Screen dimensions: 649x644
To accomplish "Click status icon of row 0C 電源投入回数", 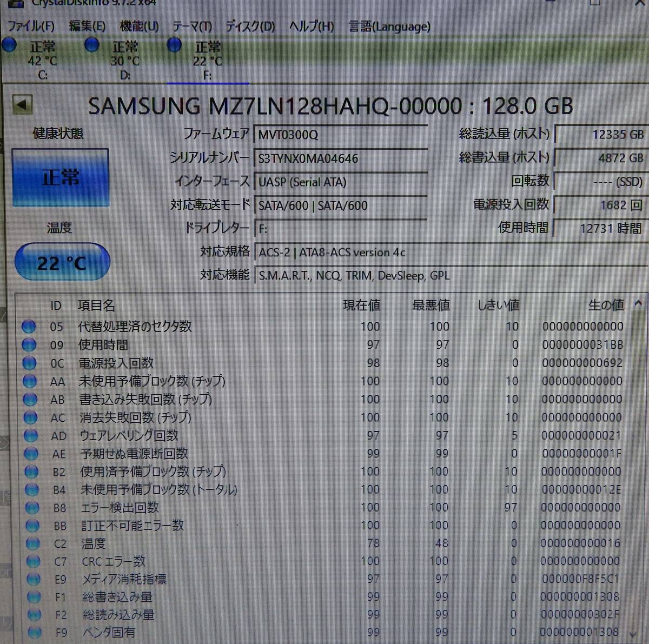I will click(30, 363).
